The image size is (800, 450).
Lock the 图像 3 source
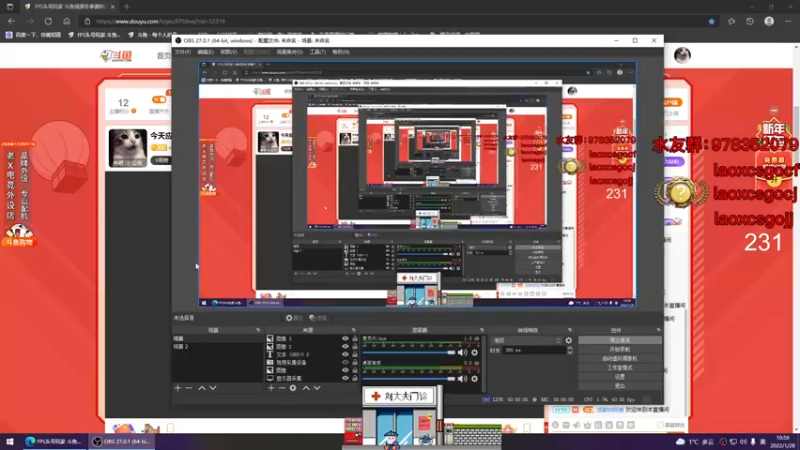[x=355, y=339]
